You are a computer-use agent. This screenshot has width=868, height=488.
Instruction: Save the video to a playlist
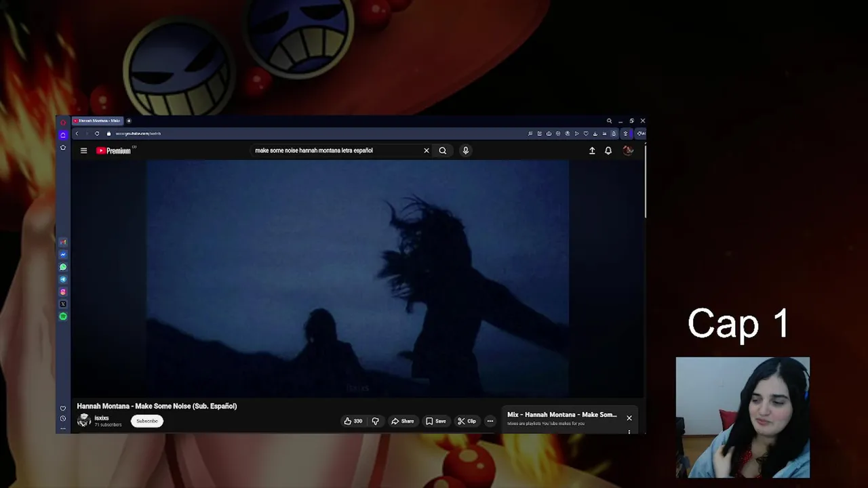click(436, 421)
